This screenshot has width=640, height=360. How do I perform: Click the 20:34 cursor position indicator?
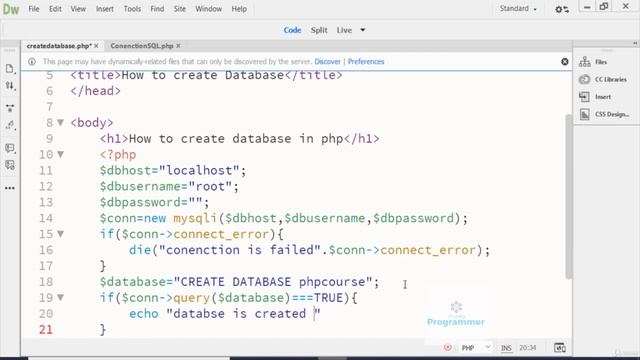527,348
